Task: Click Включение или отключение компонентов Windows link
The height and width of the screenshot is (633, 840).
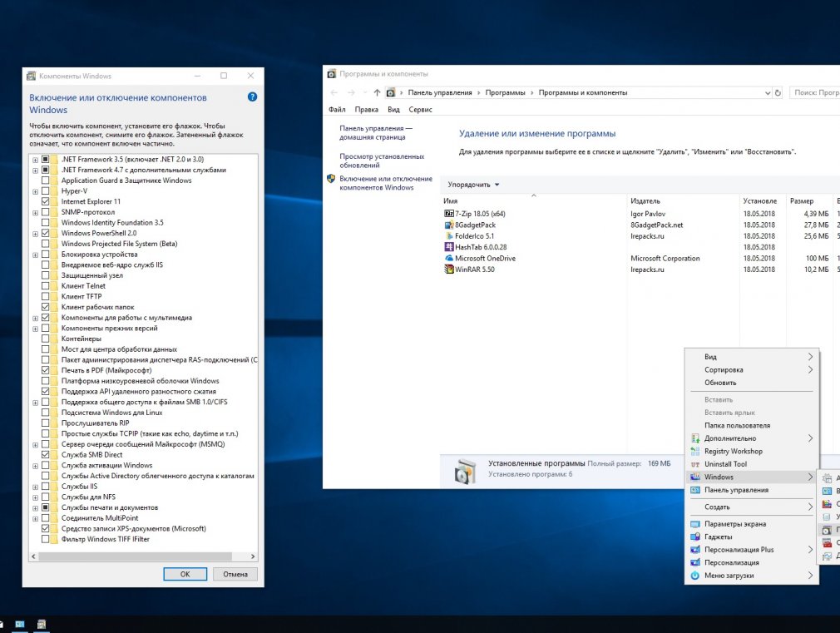Action: click(x=386, y=183)
